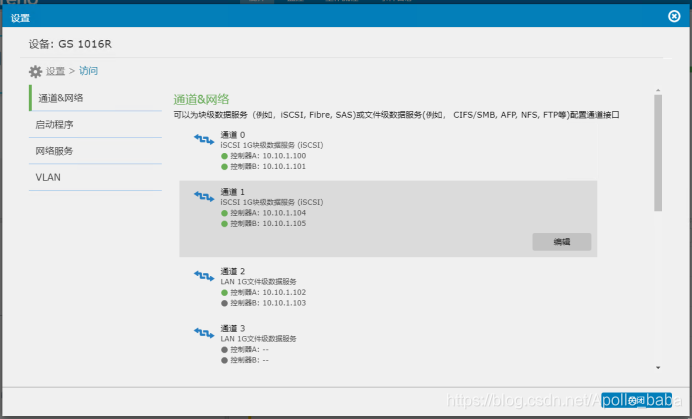Screen dimensions: 692x419
Task: Click the vertical scrollbar thumb
Action: point(658,153)
